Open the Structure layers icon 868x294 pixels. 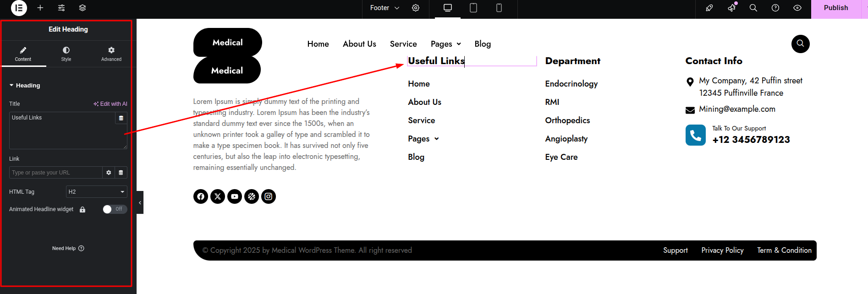point(82,8)
